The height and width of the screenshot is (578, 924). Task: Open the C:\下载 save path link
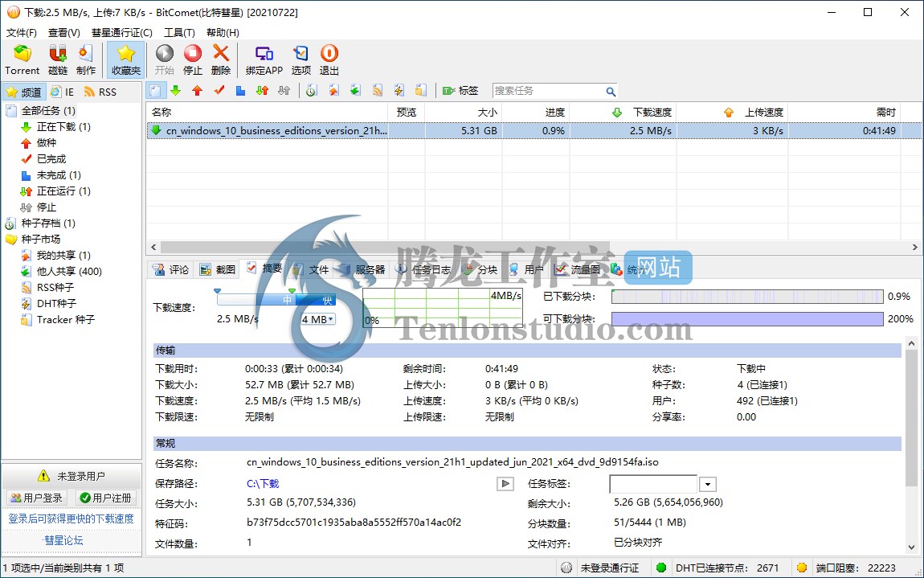pos(263,484)
